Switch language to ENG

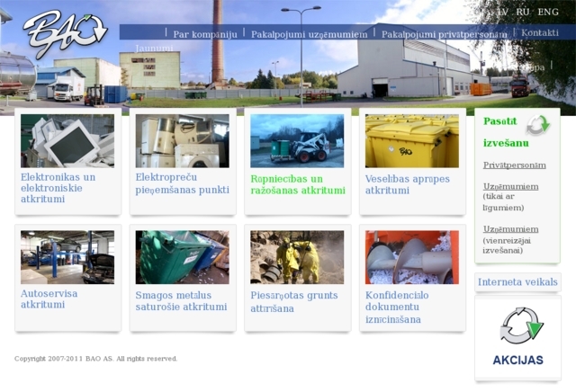[x=548, y=12]
